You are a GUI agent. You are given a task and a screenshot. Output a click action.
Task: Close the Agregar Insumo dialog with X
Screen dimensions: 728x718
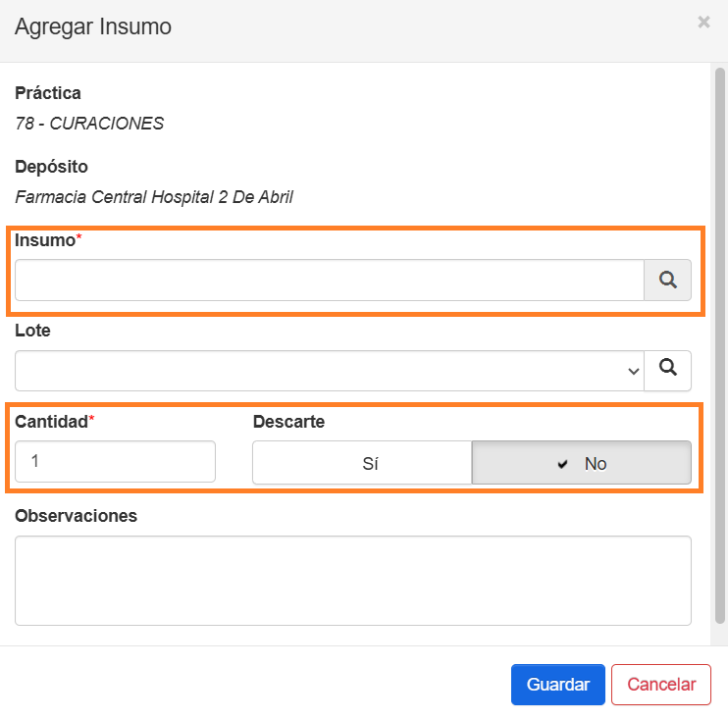pos(703,22)
